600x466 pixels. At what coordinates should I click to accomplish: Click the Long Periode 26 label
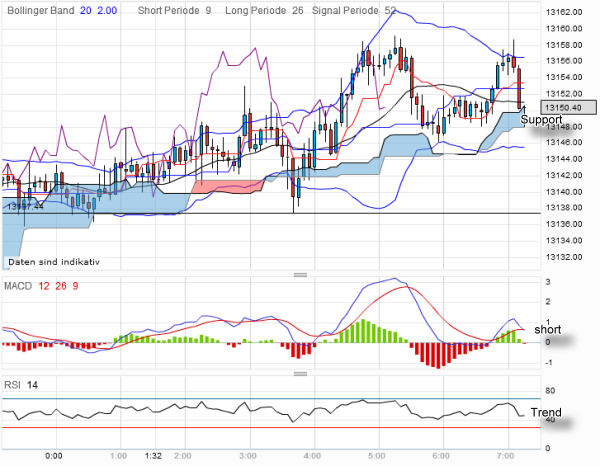point(264,10)
